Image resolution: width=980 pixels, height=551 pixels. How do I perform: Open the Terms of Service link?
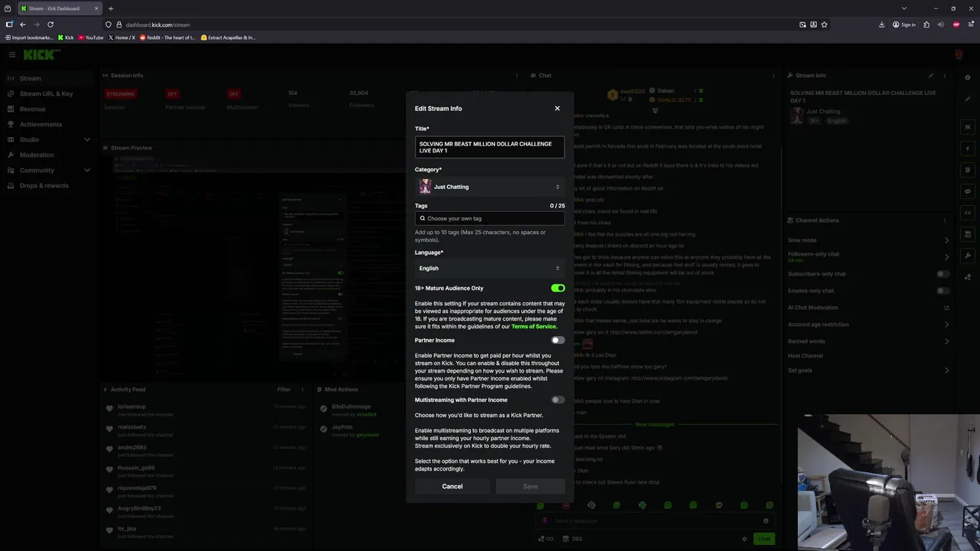pos(534,327)
